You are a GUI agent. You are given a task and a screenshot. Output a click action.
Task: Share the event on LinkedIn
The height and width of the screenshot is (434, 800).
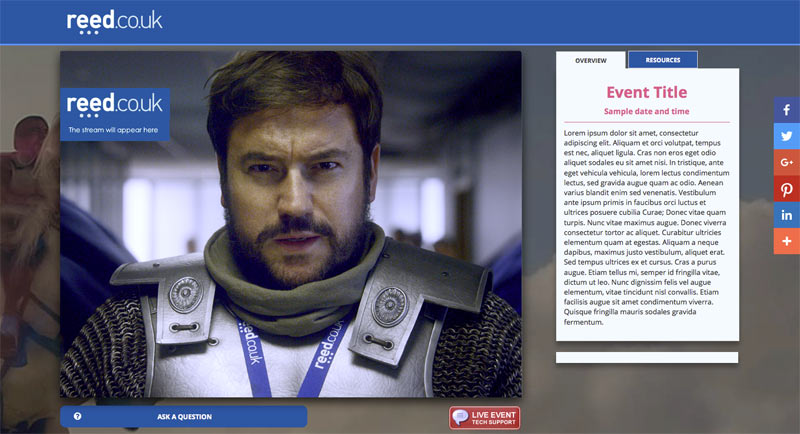(x=787, y=215)
